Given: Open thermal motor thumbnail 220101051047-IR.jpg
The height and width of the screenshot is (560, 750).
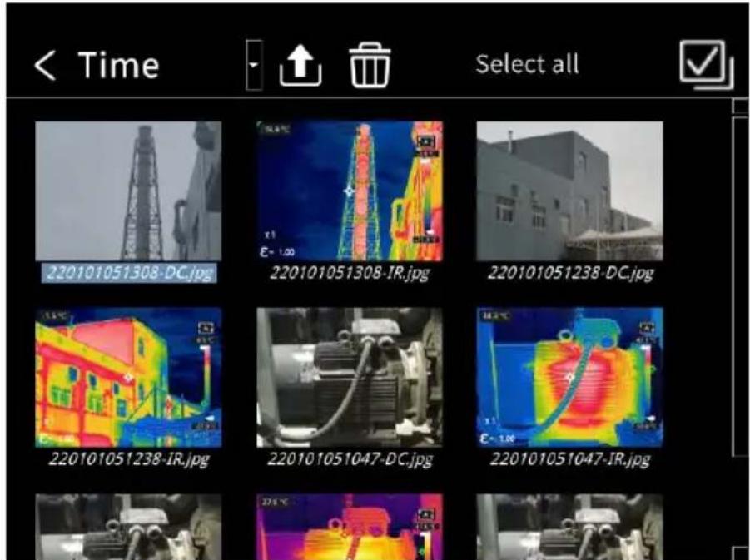Looking at the screenshot, I should 569,377.
